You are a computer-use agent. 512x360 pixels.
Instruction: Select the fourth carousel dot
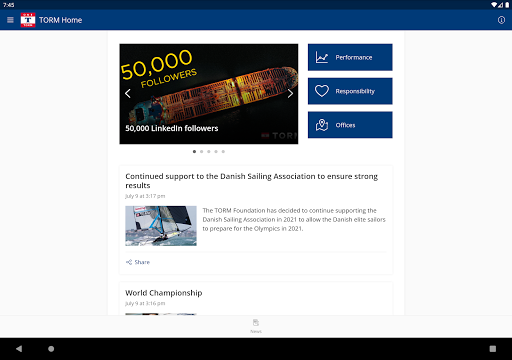[x=216, y=152]
